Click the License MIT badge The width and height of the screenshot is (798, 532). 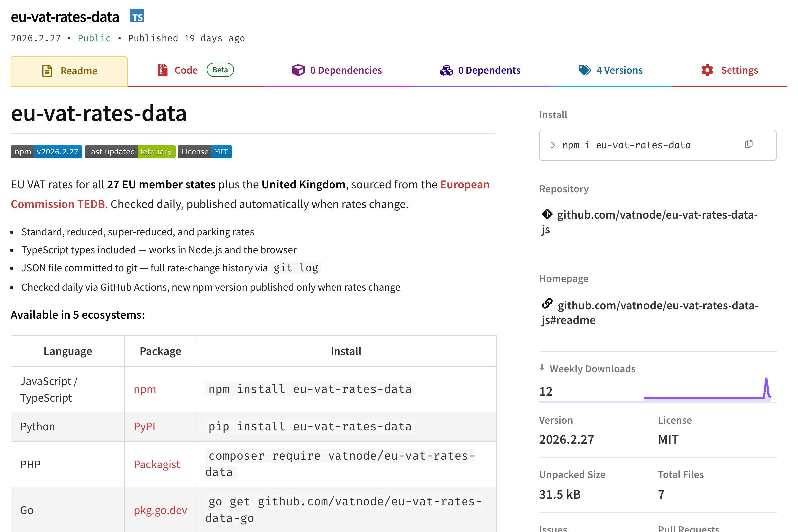pyautogui.click(x=204, y=152)
